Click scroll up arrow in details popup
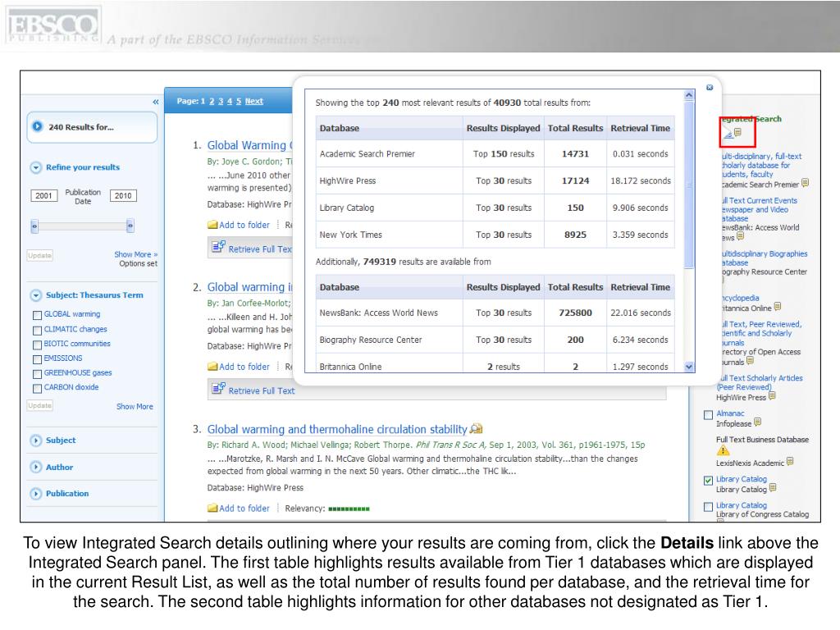The width and height of the screenshot is (840, 630). click(689, 95)
